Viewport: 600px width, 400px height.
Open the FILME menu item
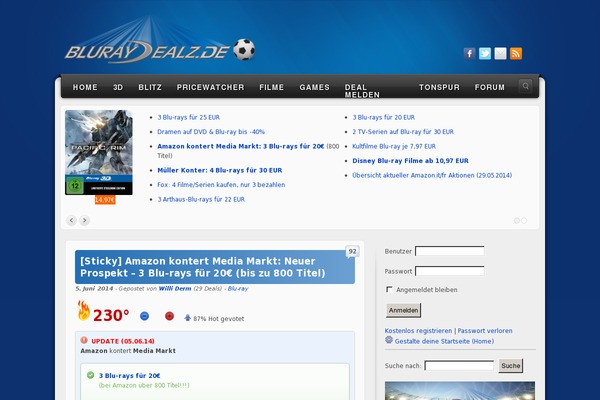pos(272,87)
